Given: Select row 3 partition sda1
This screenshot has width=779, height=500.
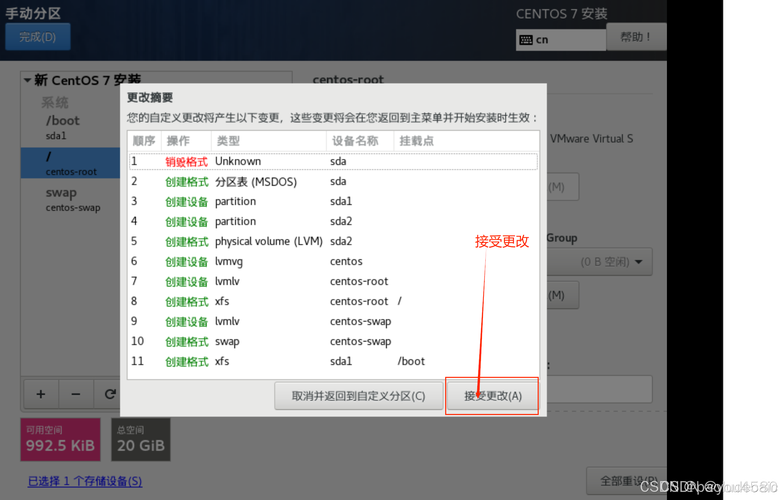Looking at the screenshot, I should click(x=333, y=201).
